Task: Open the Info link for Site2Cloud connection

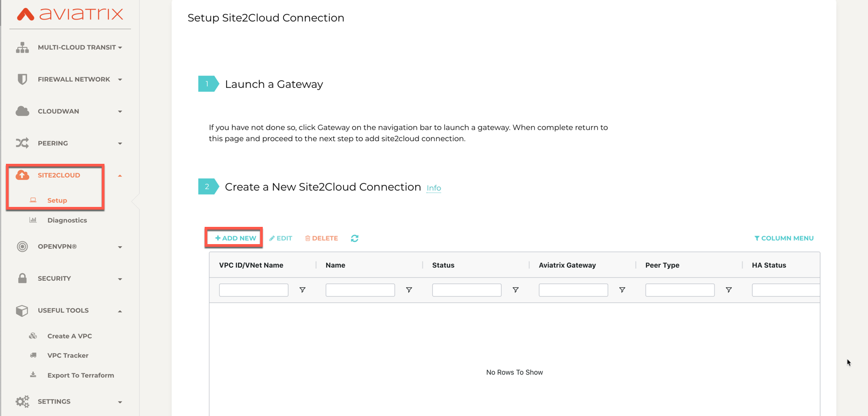Action: click(x=433, y=188)
